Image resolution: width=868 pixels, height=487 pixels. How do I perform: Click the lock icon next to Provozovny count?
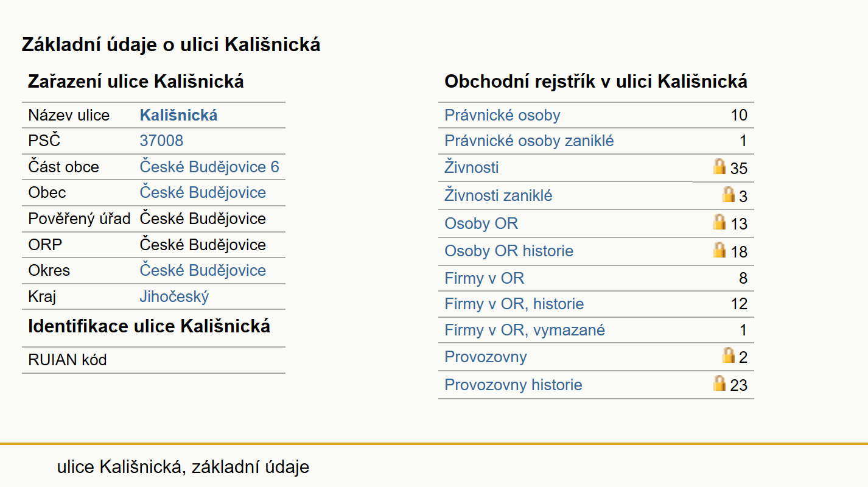[x=729, y=355]
